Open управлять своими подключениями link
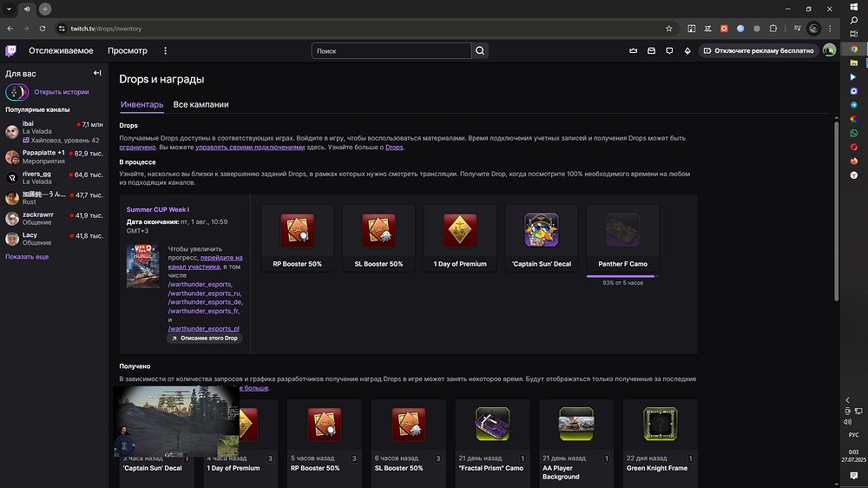Viewport: 868px width, 488px height. [x=250, y=148]
